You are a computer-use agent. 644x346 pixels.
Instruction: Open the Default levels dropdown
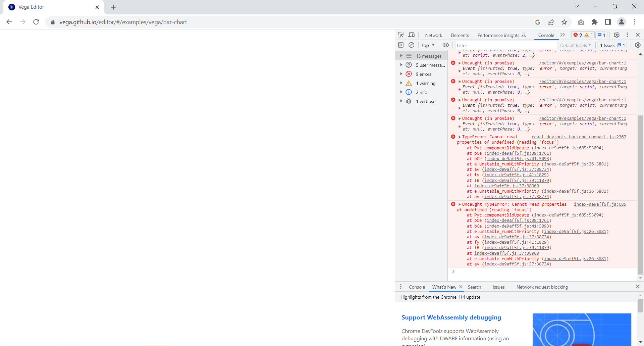[575, 45]
